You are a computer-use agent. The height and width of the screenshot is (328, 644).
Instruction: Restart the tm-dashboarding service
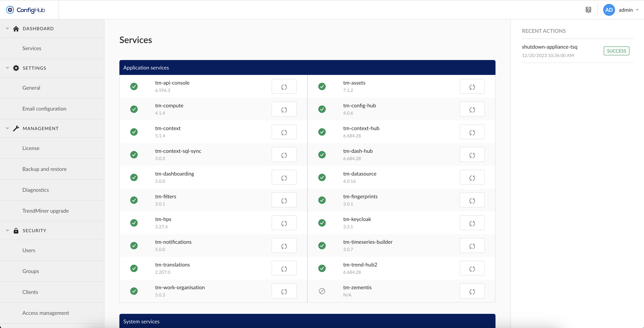pyautogui.click(x=284, y=177)
